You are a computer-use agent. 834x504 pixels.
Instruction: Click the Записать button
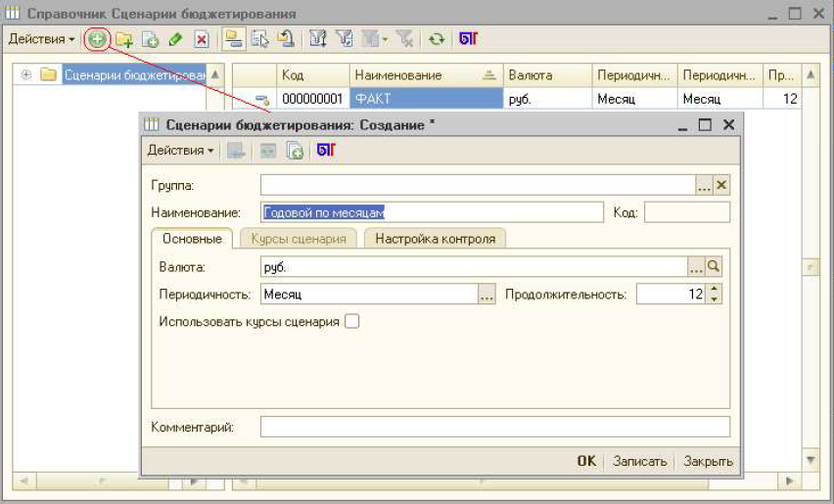[639, 461]
